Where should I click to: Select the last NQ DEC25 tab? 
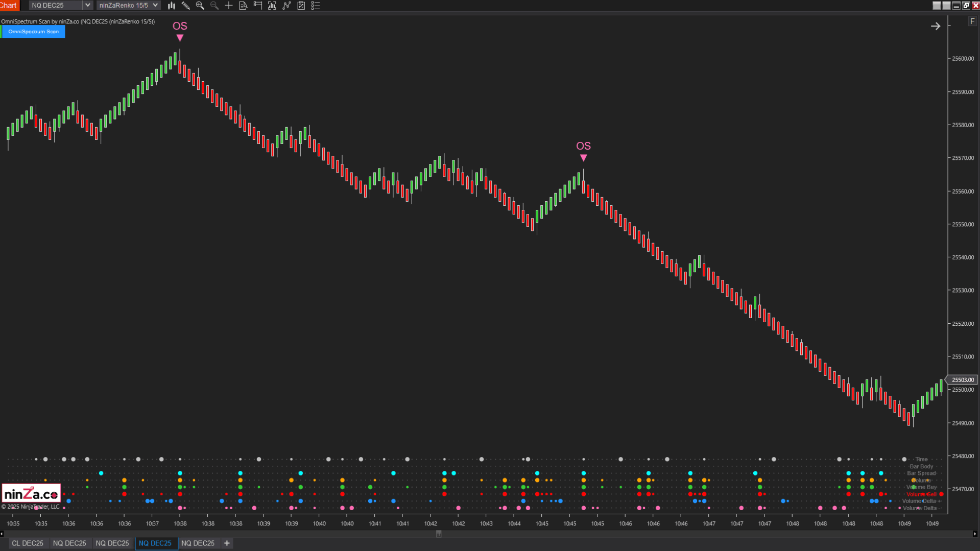click(198, 543)
